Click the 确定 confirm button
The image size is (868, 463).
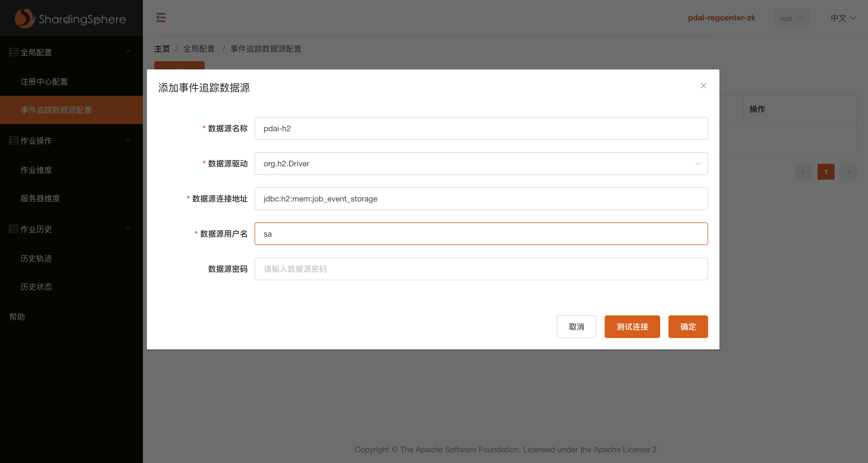click(688, 327)
